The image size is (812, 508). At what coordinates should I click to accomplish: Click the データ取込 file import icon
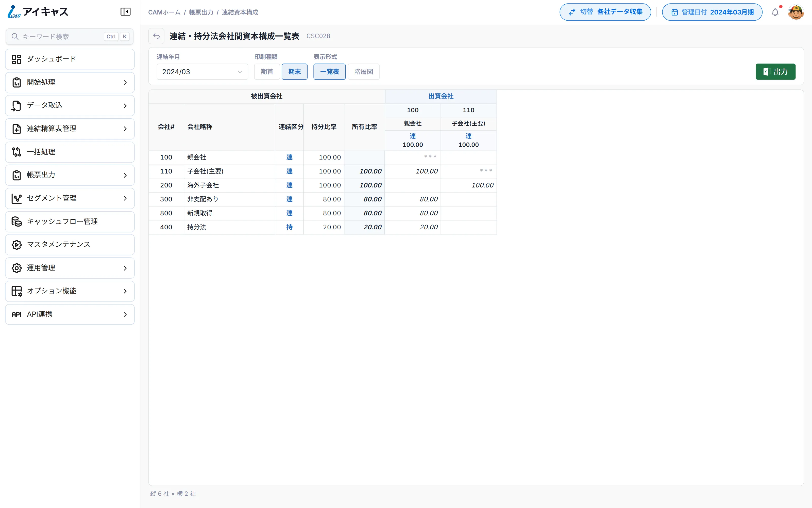point(16,106)
